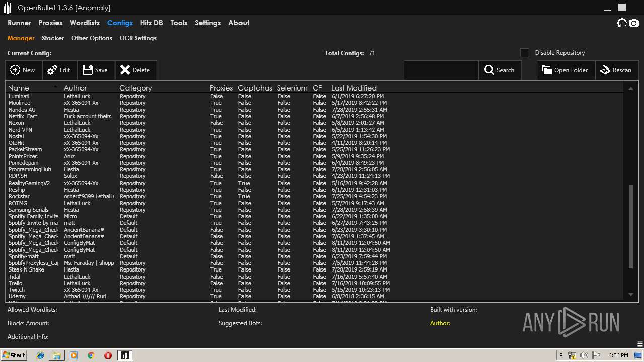This screenshot has height=362, width=644.
Task: Click the Search button
Action: [x=500, y=70]
